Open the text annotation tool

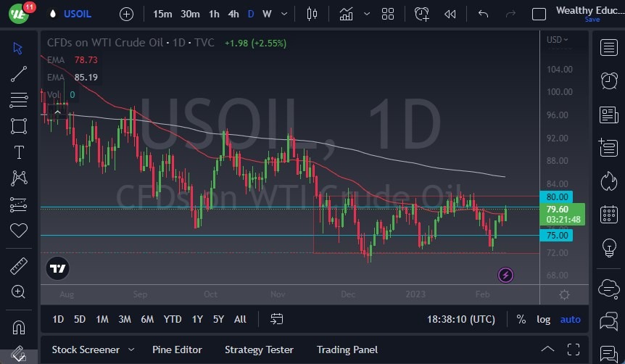[19, 152]
